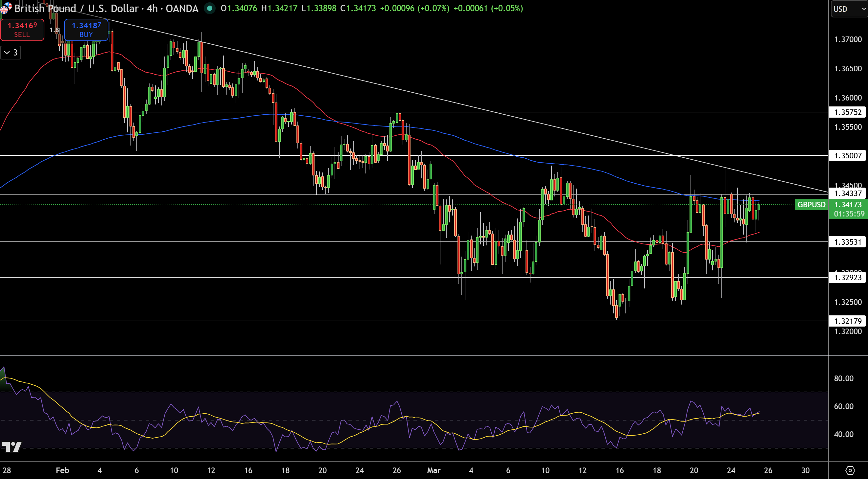Click the +0.00096 (+0.07%) change value
The image size is (868, 479).
coord(415,8)
